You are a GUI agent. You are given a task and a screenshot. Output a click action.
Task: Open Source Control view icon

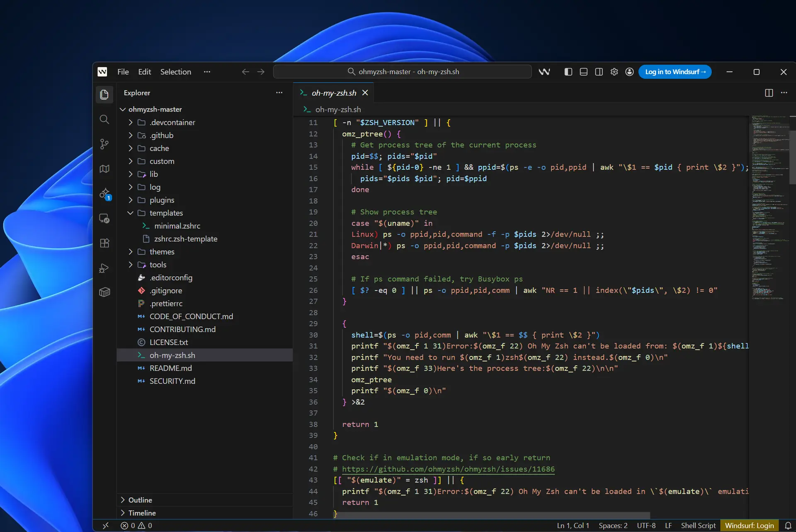click(104, 144)
